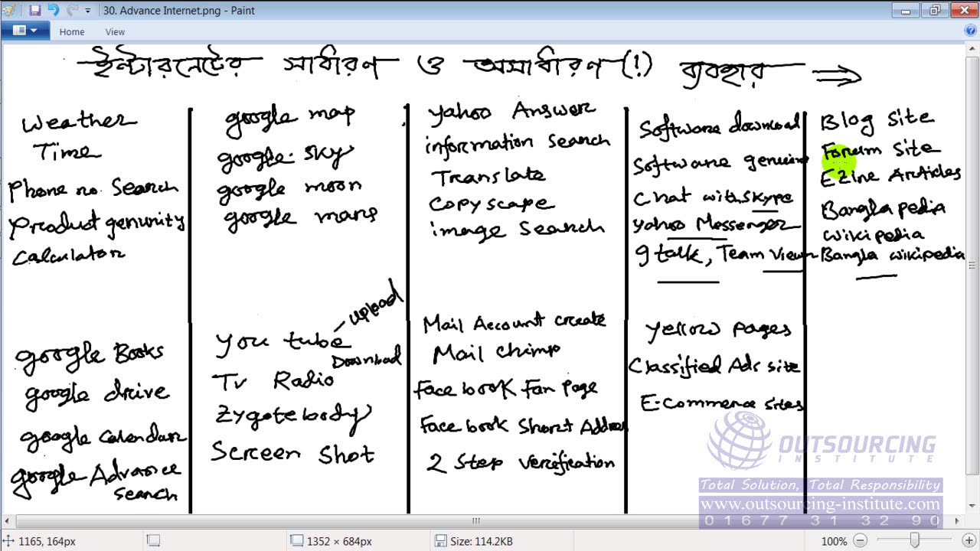Click the disk icon beside file size
Image resolution: width=980 pixels, height=551 pixels.
coord(441,541)
